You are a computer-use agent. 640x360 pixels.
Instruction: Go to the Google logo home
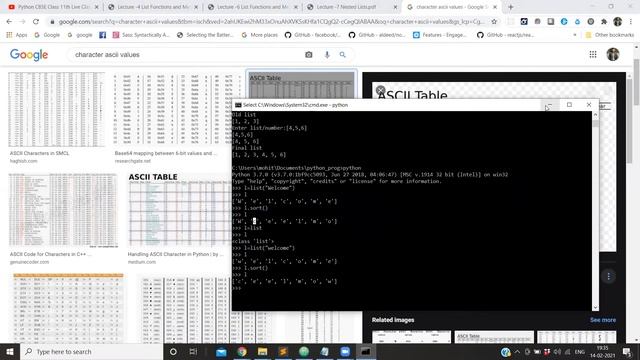coord(29,54)
